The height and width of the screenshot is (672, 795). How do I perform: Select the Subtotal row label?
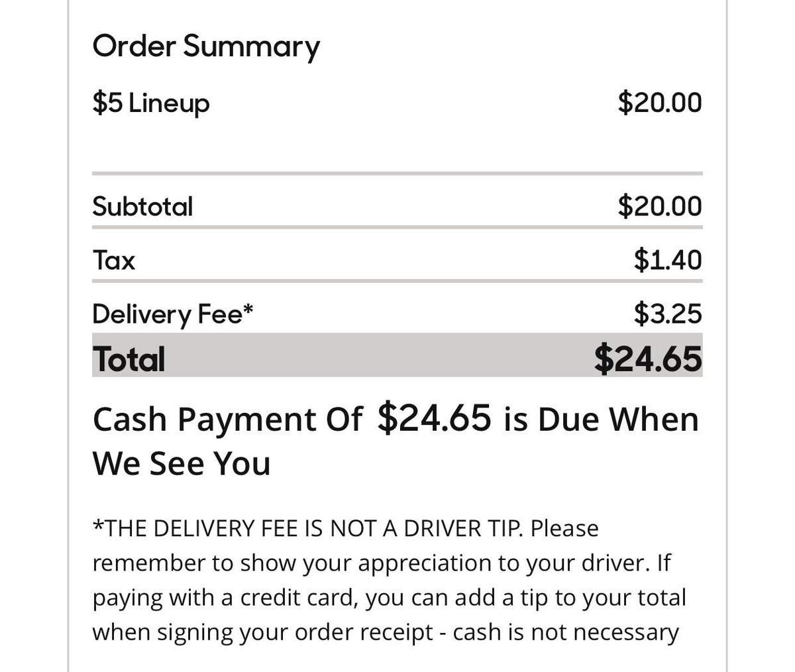142,206
